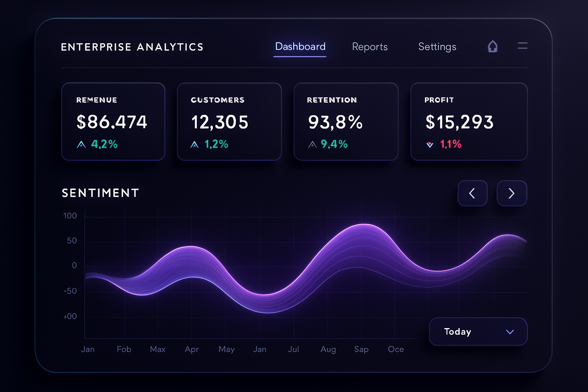Switch to the Reports tab
The width and height of the screenshot is (588, 392).
(x=369, y=47)
